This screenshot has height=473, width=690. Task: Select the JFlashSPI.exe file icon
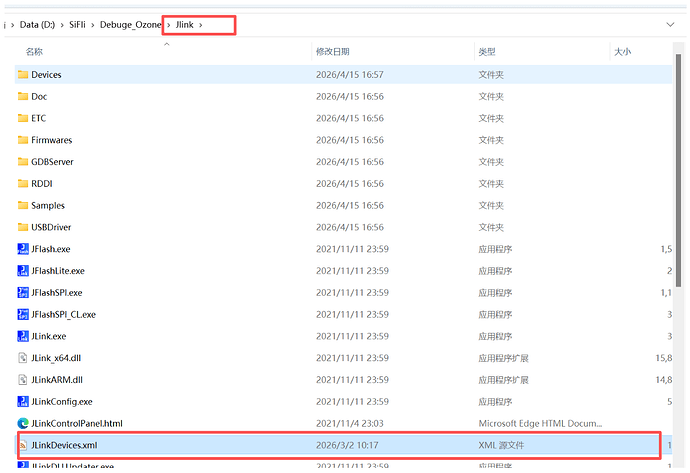click(x=23, y=293)
